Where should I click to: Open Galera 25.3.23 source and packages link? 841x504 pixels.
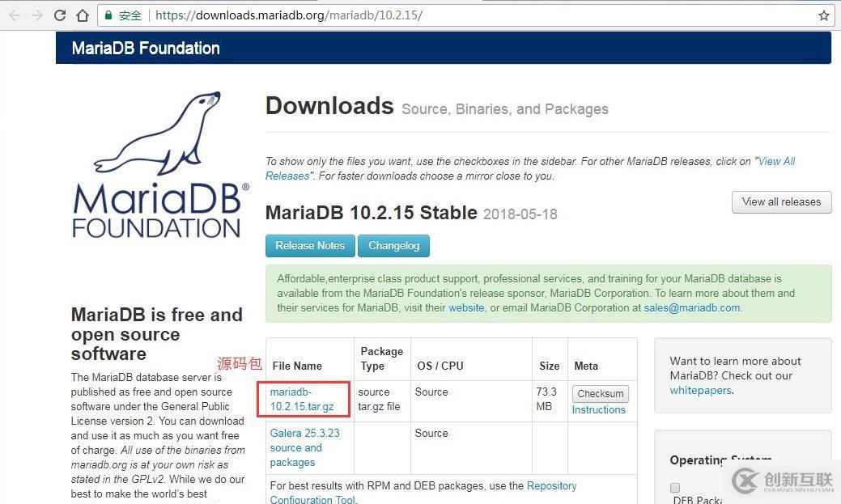tap(304, 447)
